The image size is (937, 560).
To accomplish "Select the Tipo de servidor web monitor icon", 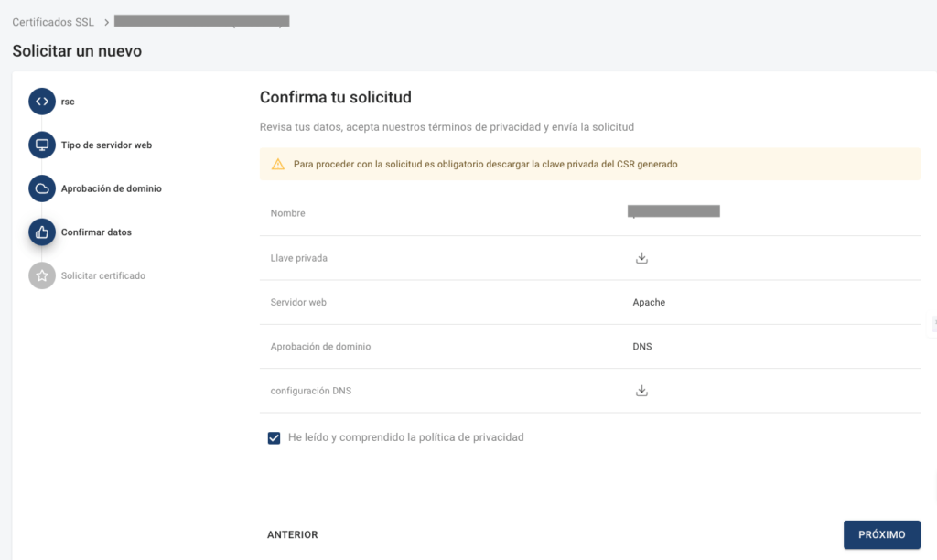I will (x=42, y=145).
